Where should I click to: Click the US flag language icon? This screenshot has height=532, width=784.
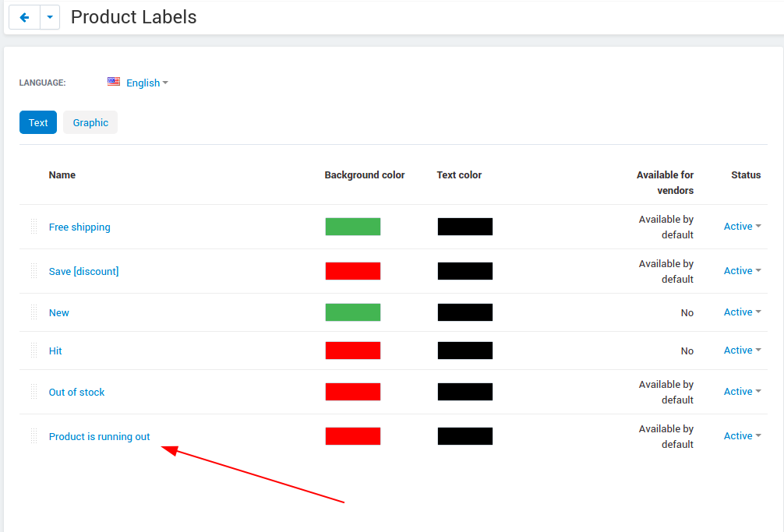click(x=114, y=82)
